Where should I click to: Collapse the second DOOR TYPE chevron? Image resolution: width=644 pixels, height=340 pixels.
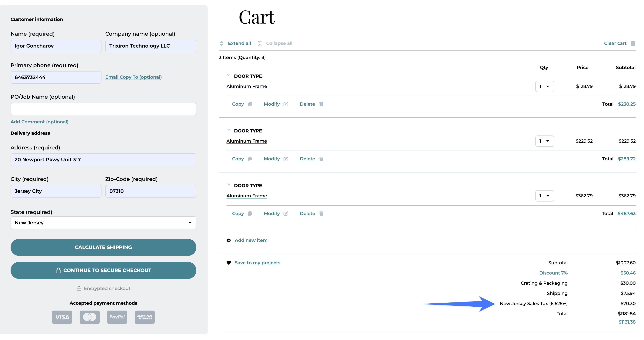tap(229, 130)
